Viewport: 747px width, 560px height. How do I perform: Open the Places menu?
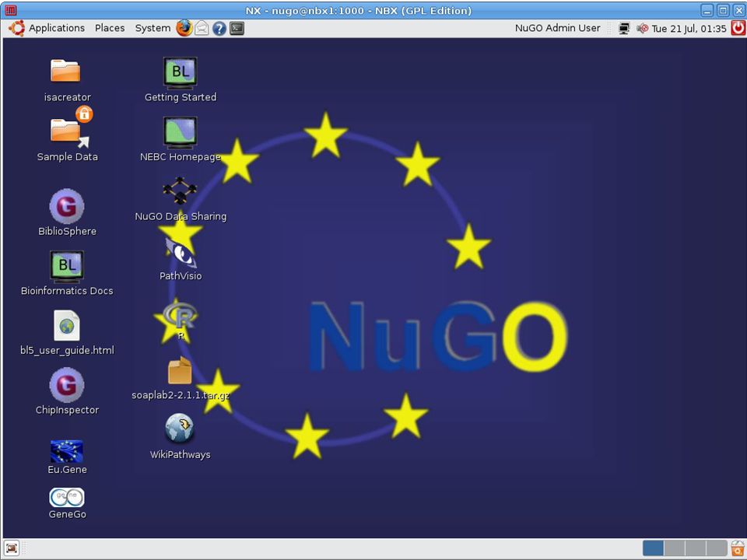click(110, 28)
